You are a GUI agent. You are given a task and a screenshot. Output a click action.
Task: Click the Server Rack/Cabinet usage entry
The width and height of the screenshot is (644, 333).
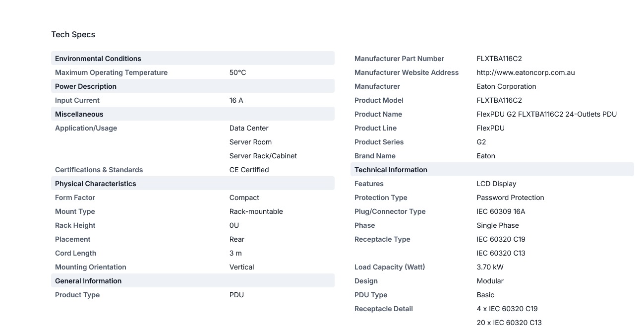click(263, 156)
